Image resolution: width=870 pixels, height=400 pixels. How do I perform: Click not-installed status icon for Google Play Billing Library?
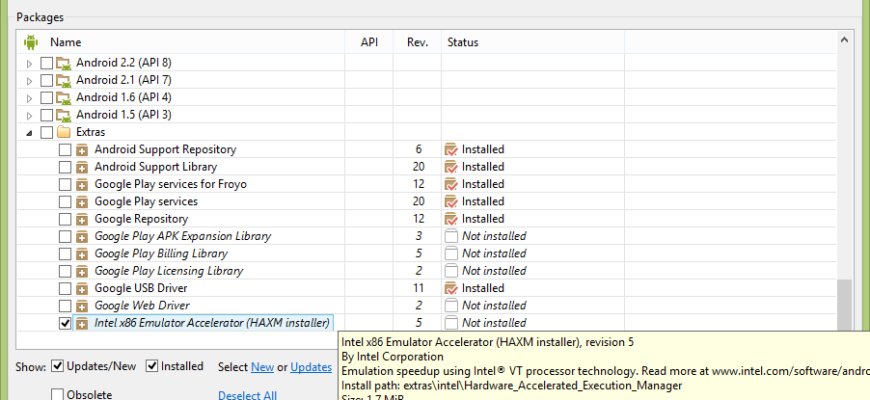point(451,254)
